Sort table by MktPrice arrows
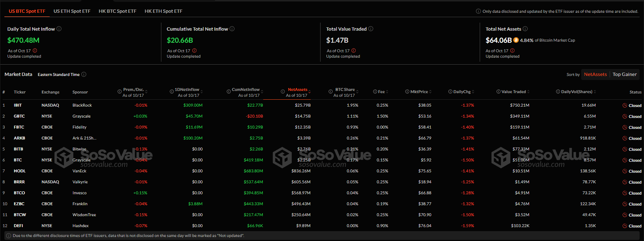The height and width of the screenshot is (241, 644). tap(430, 92)
